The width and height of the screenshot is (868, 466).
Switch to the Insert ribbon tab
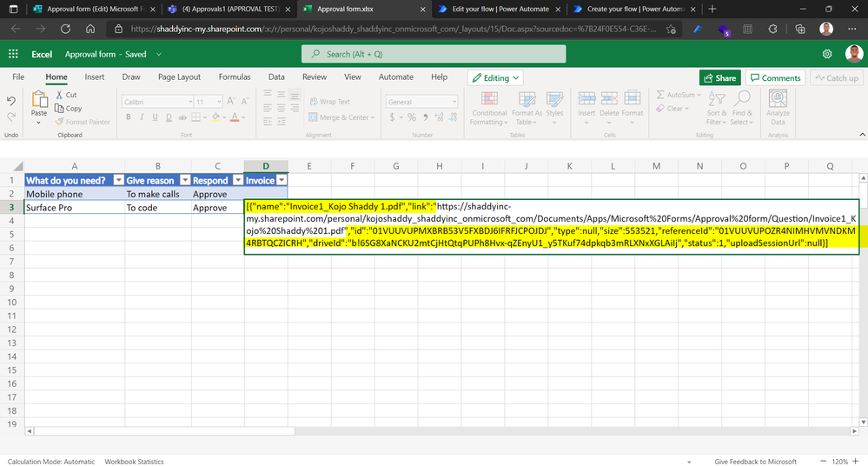[95, 77]
